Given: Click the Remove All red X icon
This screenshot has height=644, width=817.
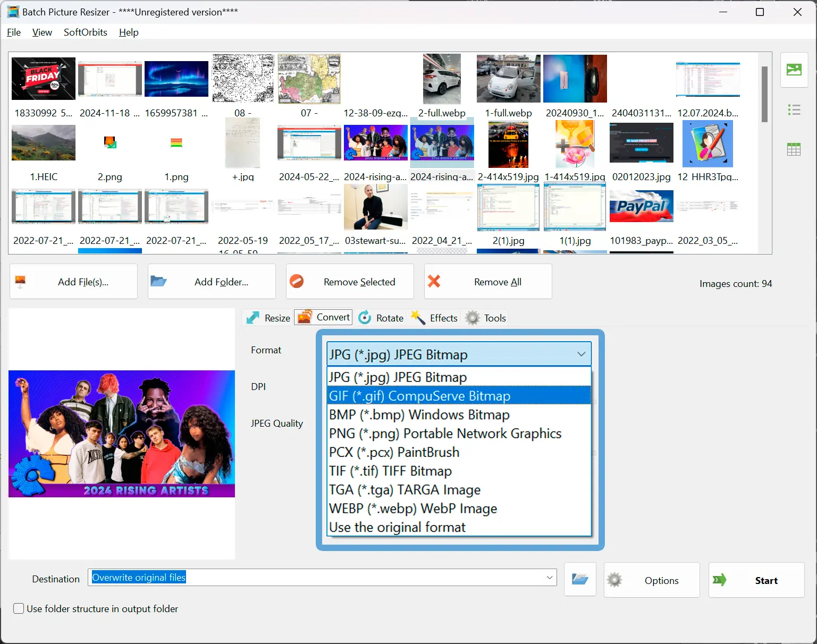Looking at the screenshot, I should click(x=434, y=281).
